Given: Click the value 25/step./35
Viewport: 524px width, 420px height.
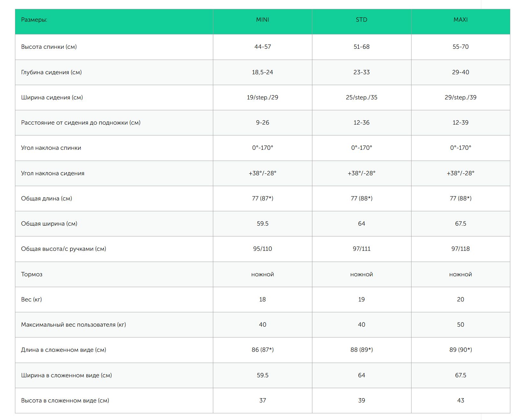Looking at the screenshot, I should pos(361,98).
